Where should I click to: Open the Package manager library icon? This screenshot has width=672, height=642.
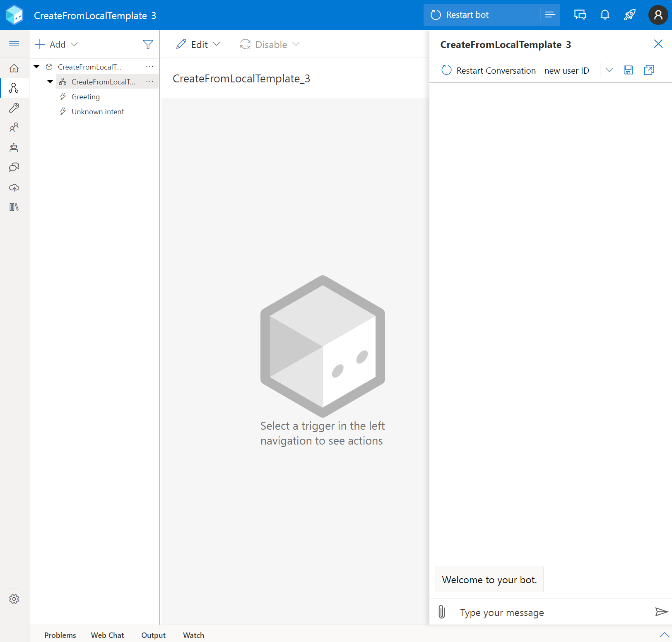(14, 207)
